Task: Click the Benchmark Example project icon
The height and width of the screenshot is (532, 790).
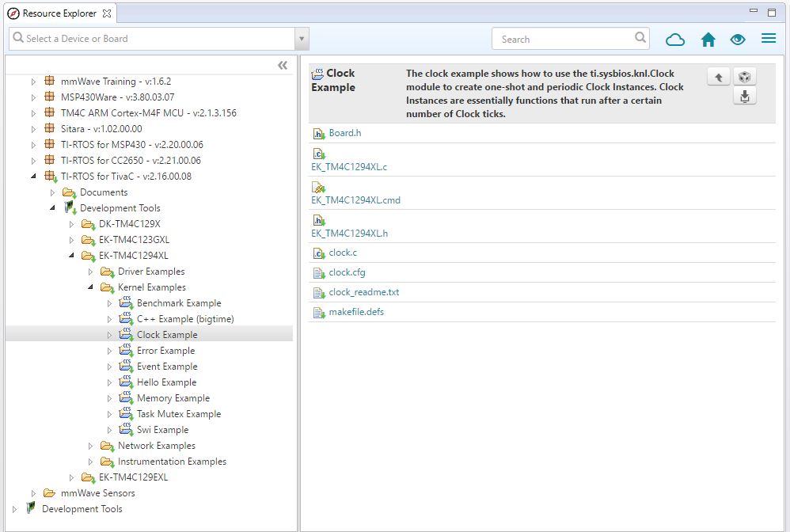Action: (x=126, y=302)
